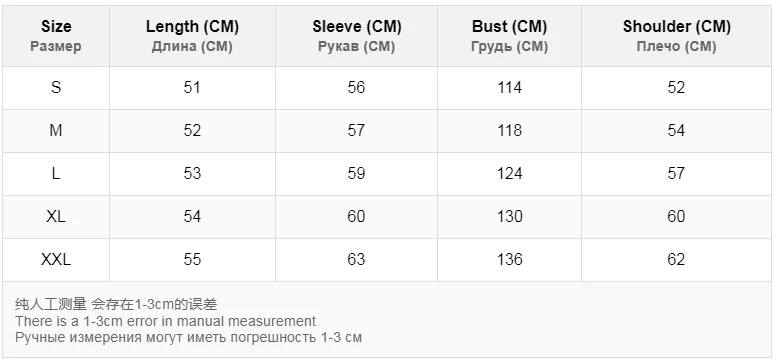Click the XL size row label
The height and width of the screenshot is (361, 778).
[x=56, y=217]
